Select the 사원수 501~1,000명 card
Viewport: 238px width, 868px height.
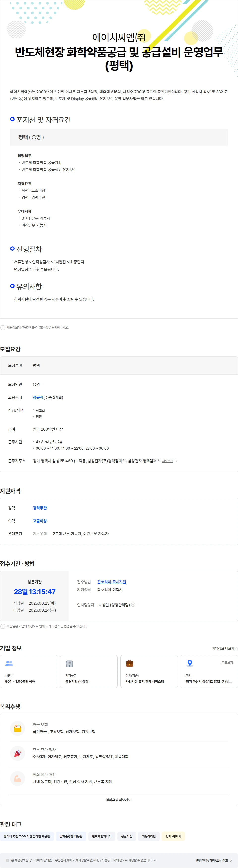[29, 672]
